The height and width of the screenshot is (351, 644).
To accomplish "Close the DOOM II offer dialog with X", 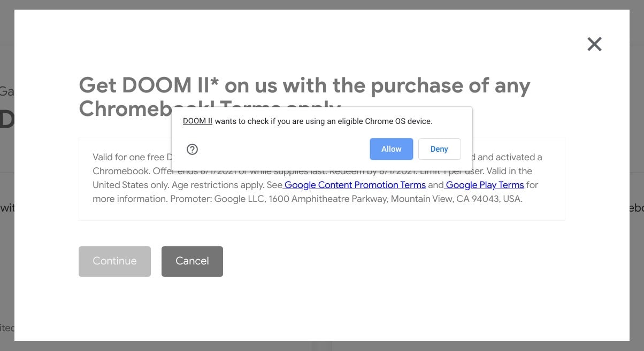I will (x=594, y=44).
